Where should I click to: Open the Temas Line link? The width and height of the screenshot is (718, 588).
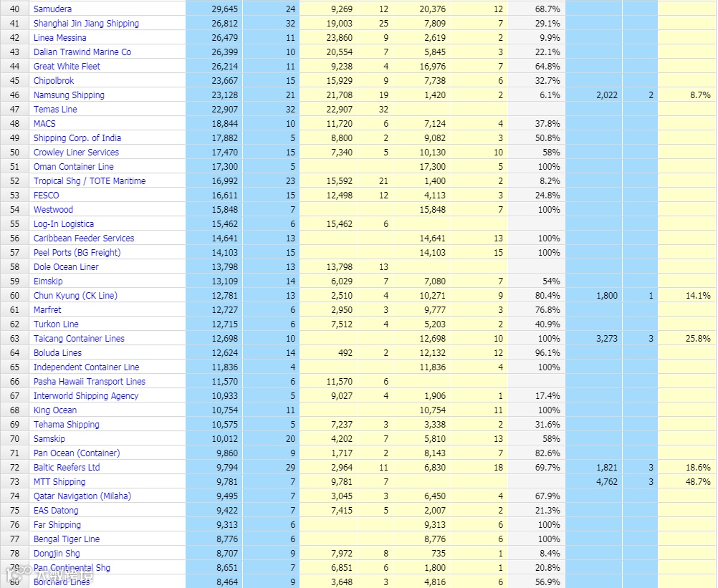tap(55, 110)
